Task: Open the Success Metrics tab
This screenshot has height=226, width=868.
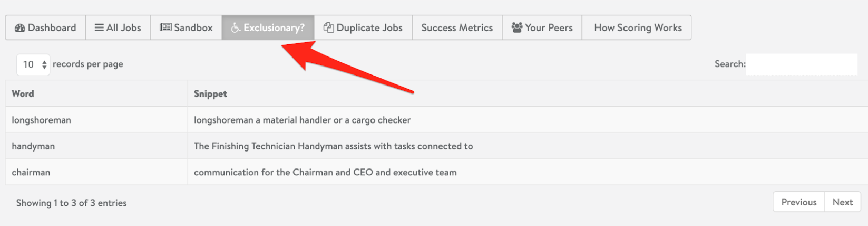Action: pyautogui.click(x=457, y=27)
